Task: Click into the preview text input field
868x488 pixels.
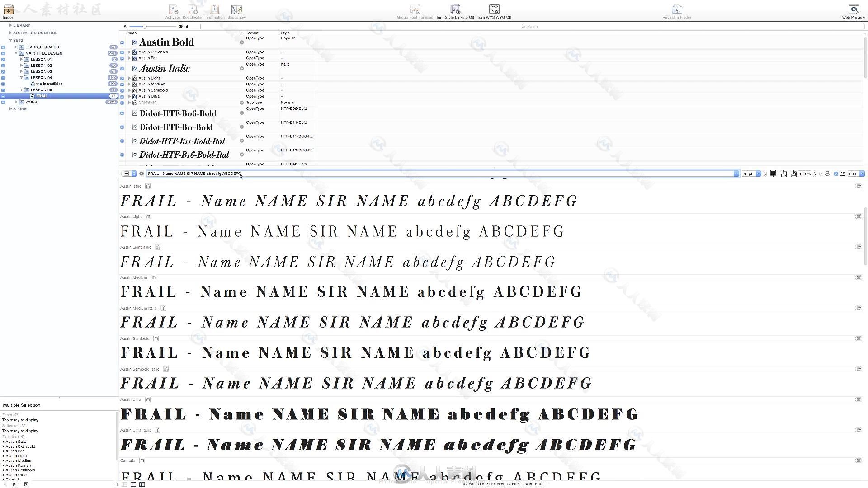Action: pos(439,174)
